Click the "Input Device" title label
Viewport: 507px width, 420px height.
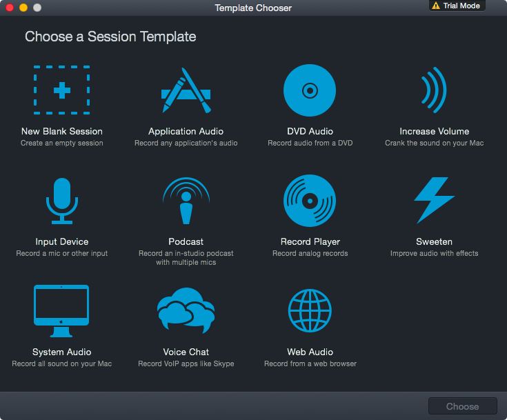62,241
